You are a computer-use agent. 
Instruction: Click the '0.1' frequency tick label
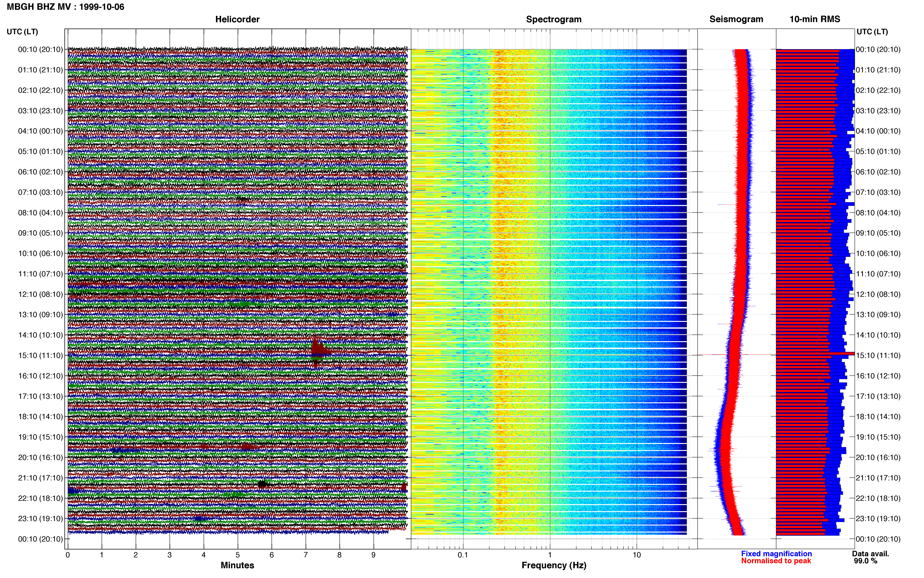463,555
